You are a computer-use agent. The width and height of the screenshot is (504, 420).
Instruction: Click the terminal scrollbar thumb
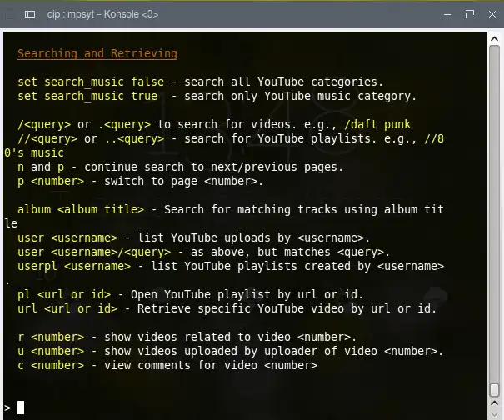click(494, 390)
